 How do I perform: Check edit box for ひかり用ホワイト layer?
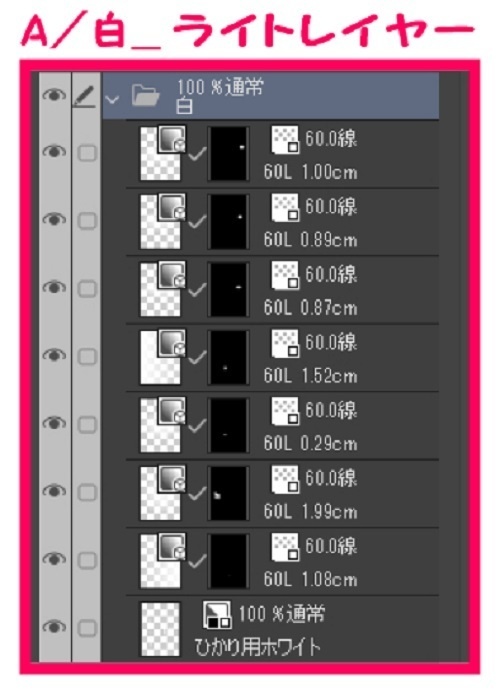[x=87, y=628]
